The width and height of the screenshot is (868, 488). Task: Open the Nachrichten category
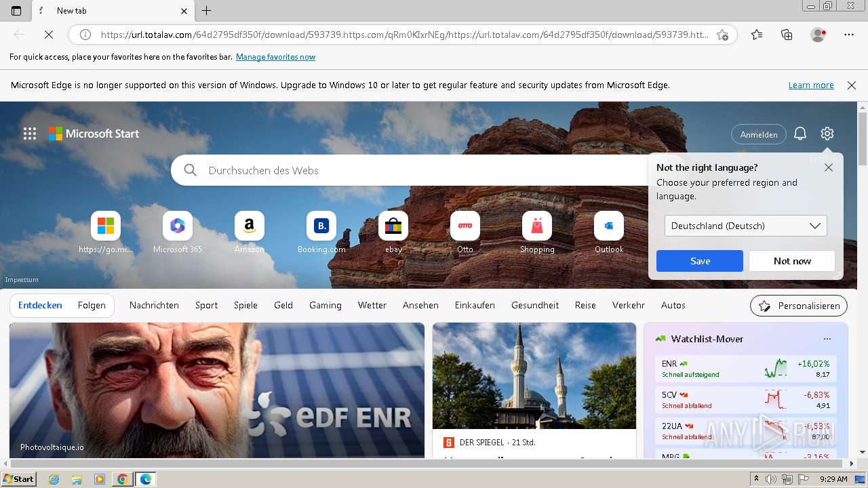tap(154, 306)
